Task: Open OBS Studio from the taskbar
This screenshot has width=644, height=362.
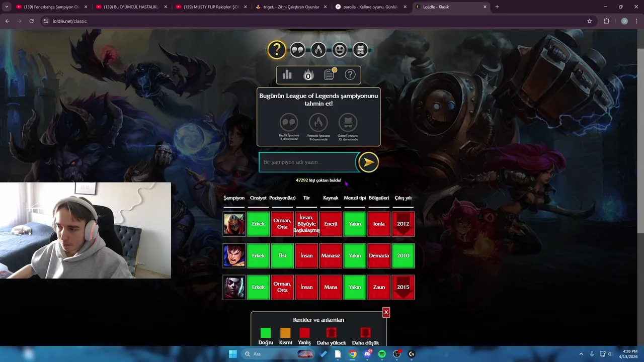Action: point(397,354)
